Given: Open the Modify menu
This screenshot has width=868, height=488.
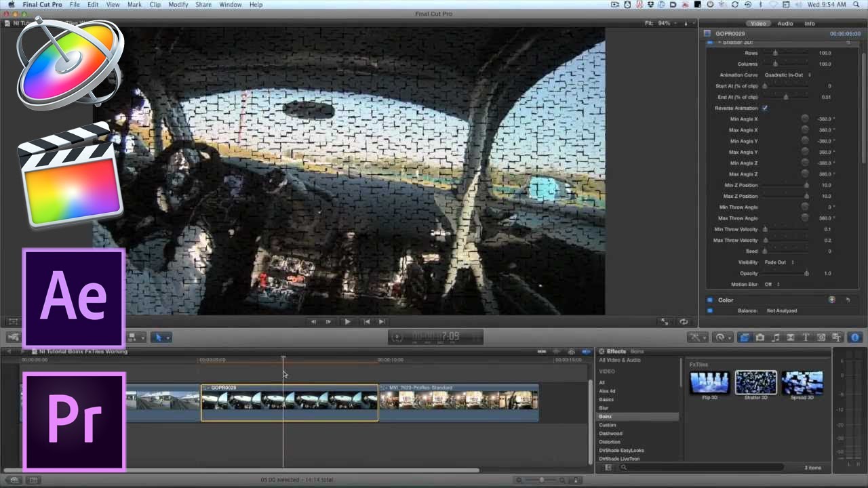Looking at the screenshot, I should pyautogui.click(x=178, y=5).
